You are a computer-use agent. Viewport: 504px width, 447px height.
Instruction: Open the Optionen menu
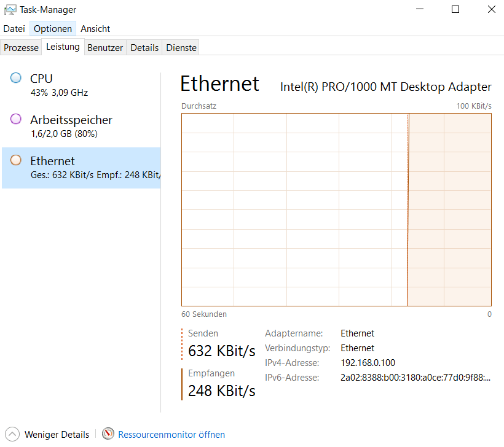pyautogui.click(x=52, y=29)
